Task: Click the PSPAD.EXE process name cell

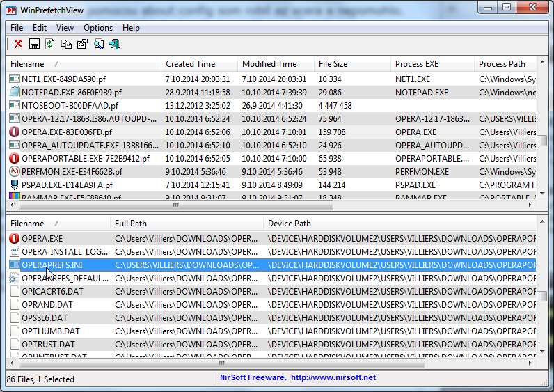Action: [415, 185]
